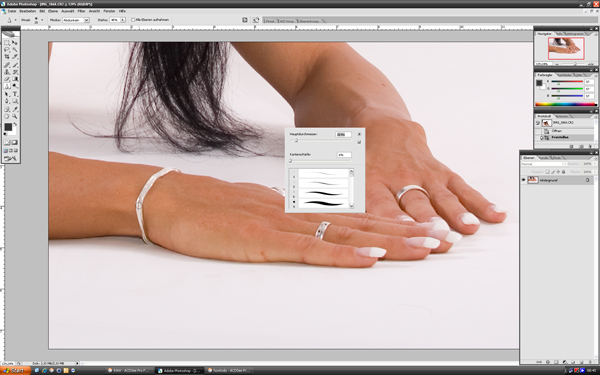Select the Magic Wand tool

coord(15,49)
